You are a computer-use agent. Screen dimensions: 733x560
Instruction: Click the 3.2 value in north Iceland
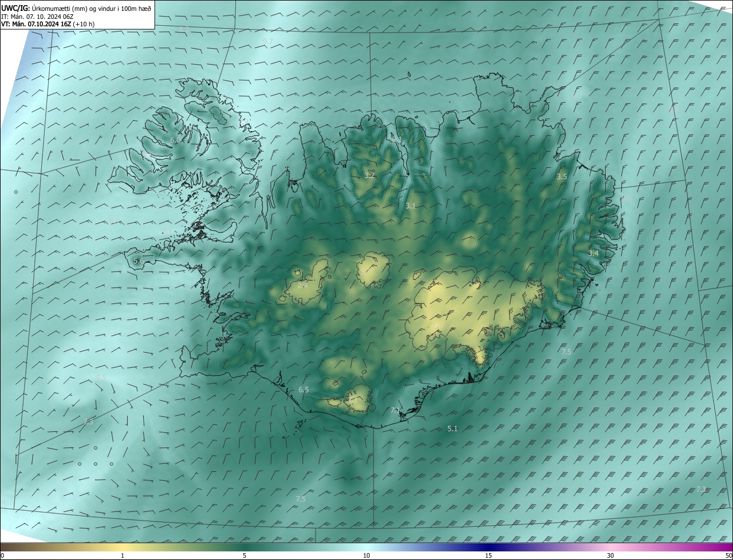(369, 175)
